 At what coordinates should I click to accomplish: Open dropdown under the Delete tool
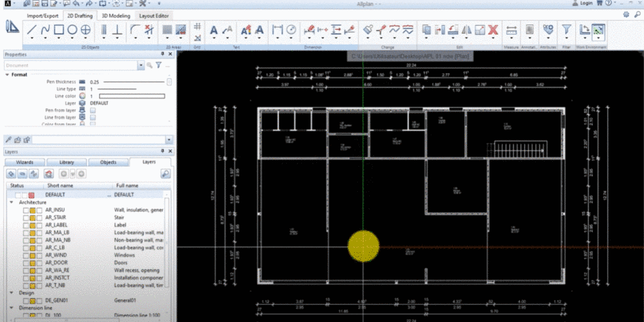pos(493,38)
